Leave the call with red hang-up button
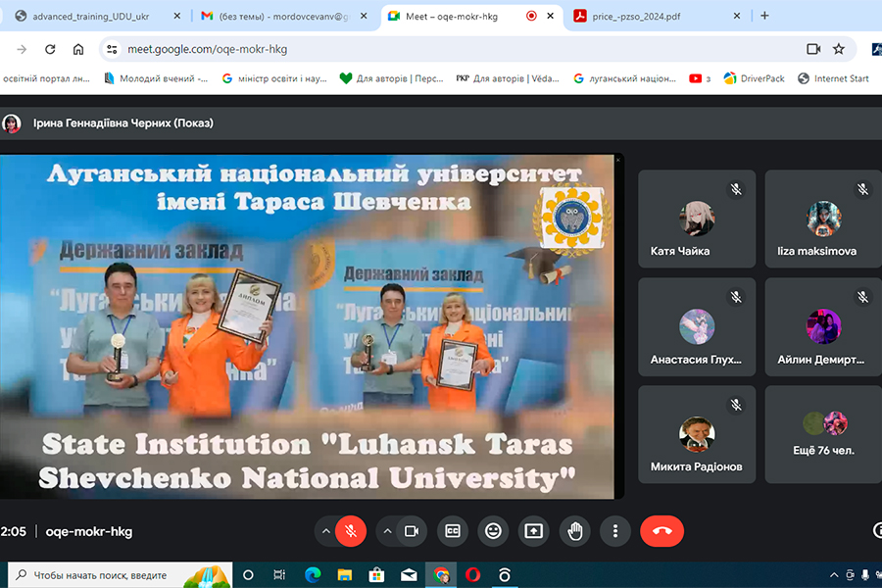882x588 pixels. pyautogui.click(x=662, y=531)
